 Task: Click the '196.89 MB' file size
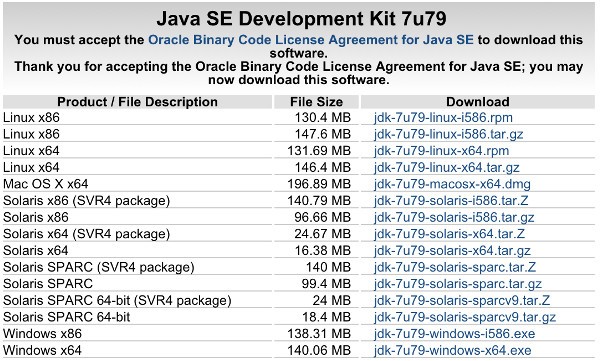319,184
